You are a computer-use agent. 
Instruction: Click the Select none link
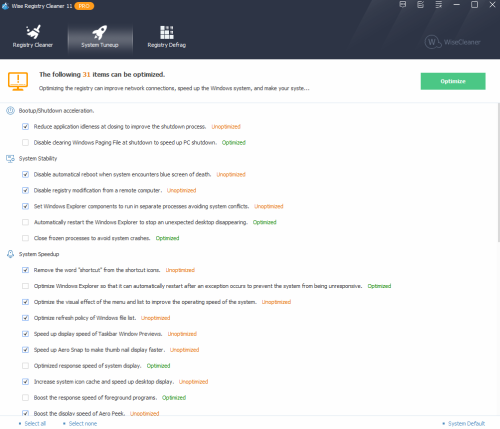pyautogui.click(x=83, y=424)
